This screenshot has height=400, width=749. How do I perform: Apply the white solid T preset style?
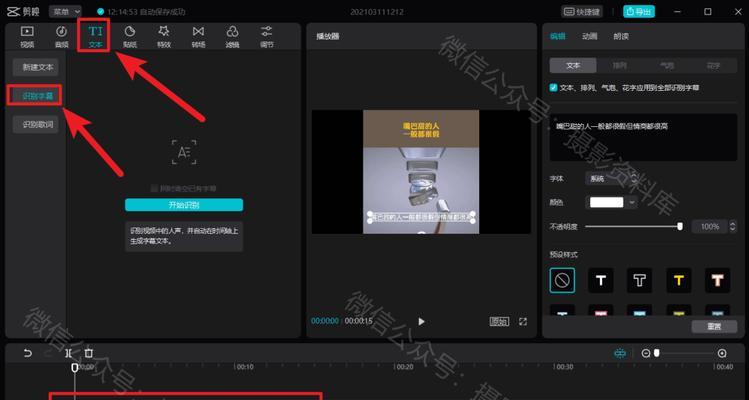pyautogui.click(x=601, y=280)
